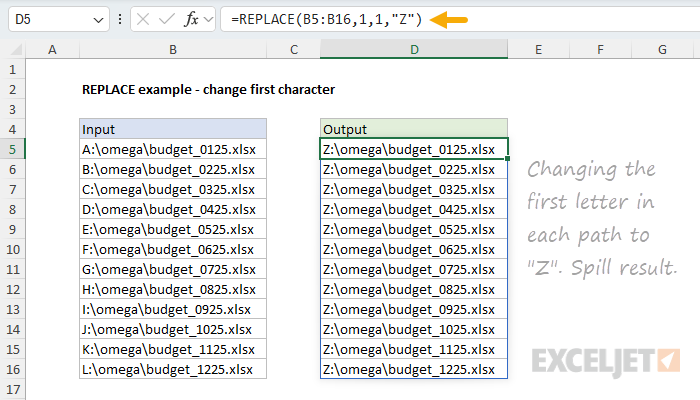Click output cell Z:\omega\budget_0225.xlsx
Image resolution: width=700 pixels, height=400 pixels.
[x=414, y=169]
